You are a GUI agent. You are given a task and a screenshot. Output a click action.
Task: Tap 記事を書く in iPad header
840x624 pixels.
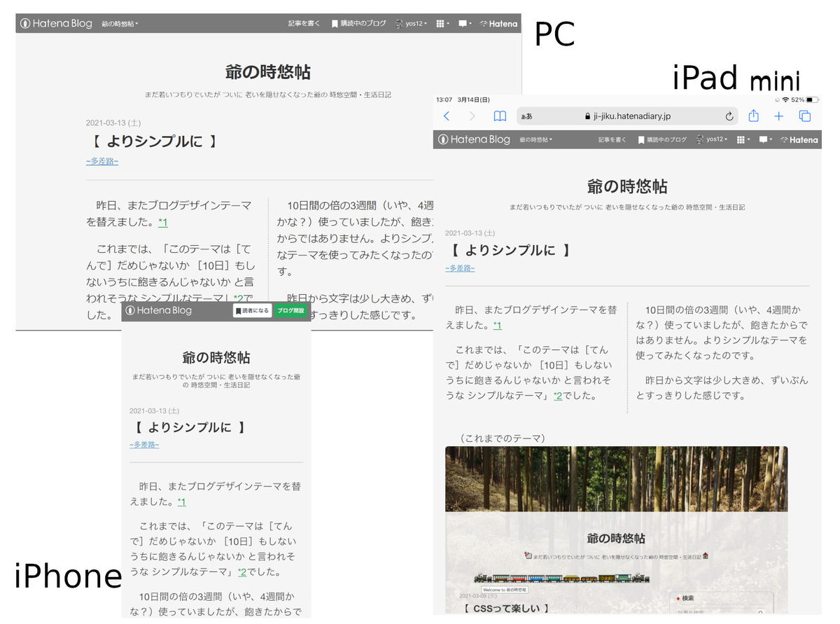pos(612,140)
